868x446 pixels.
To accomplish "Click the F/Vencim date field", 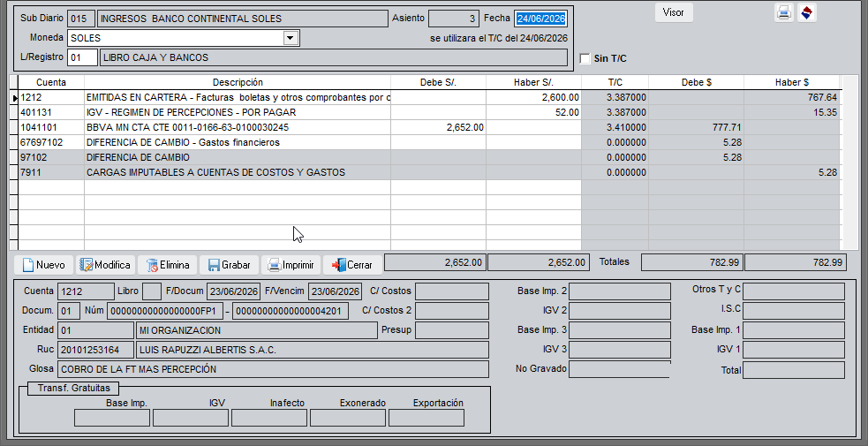I will [335, 291].
